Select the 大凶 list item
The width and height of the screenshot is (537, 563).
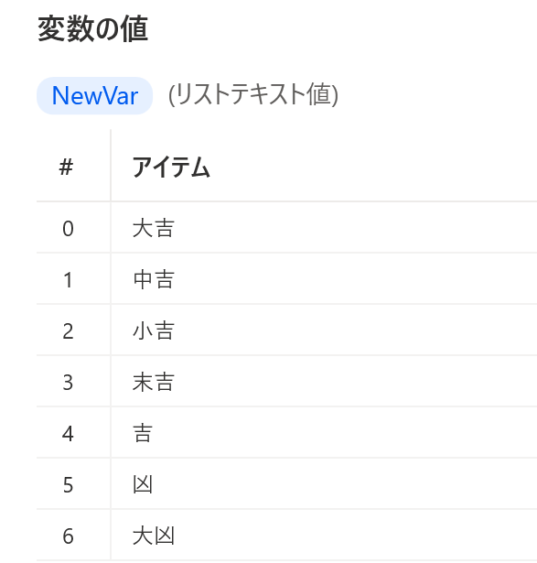[x=153, y=536]
